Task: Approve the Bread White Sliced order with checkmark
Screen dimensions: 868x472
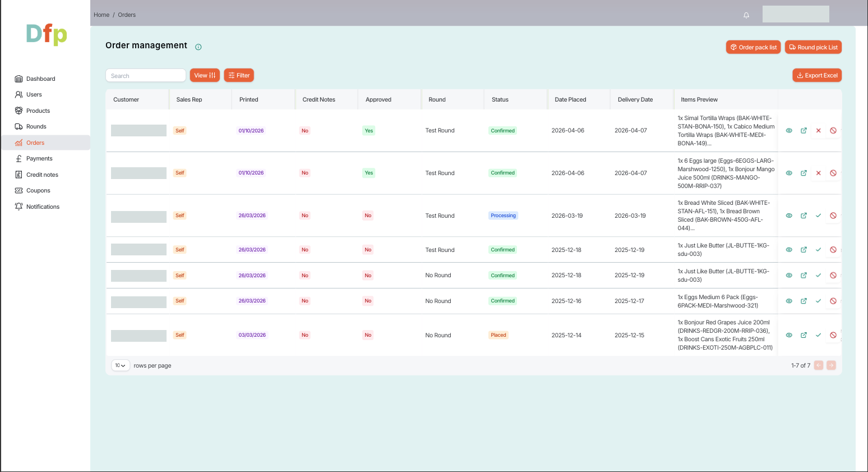Action: point(819,216)
